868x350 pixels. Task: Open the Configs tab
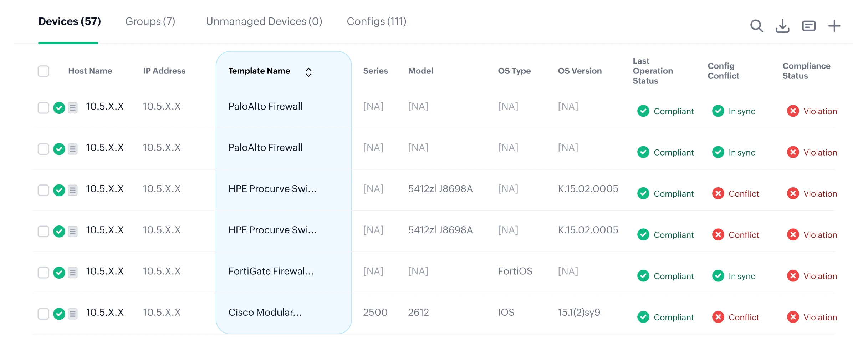(x=376, y=21)
